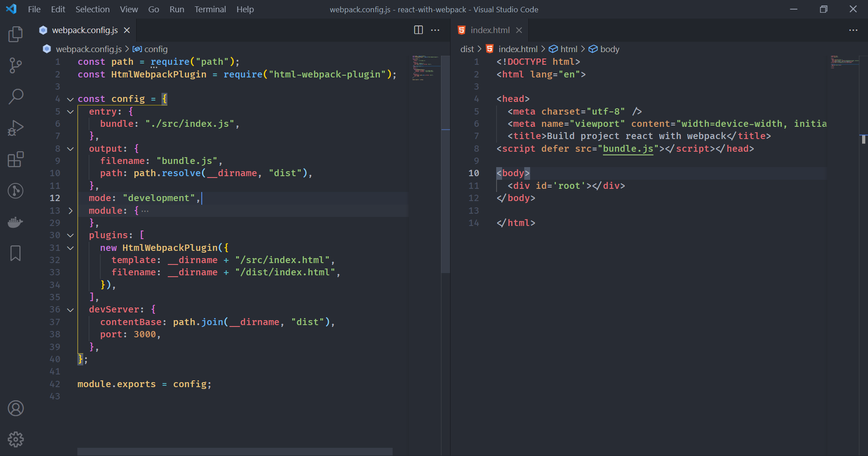Open the Source Control panel
868x456 pixels.
(x=16, y=65)
